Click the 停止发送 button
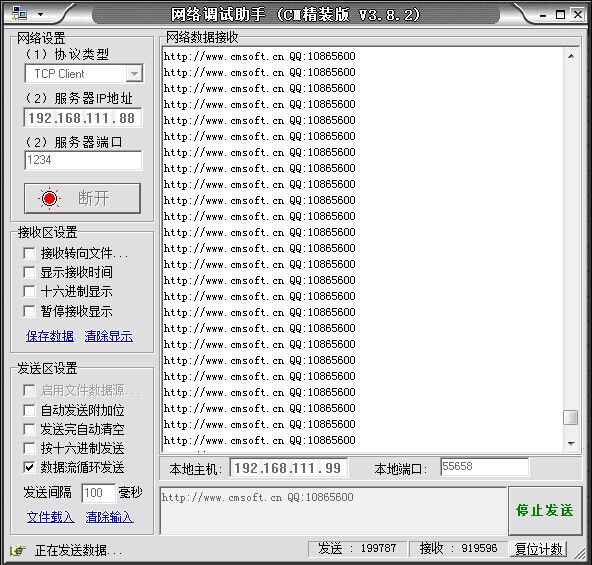 click(x=545, y=511)
